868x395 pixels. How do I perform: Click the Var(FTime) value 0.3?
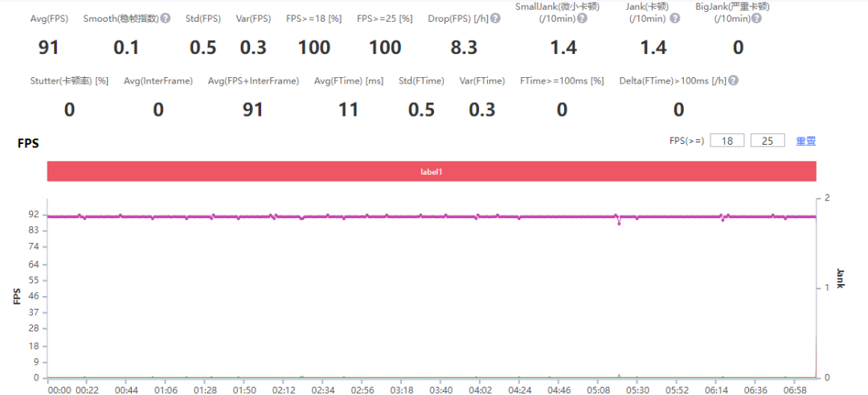click(x=482, y=110)
